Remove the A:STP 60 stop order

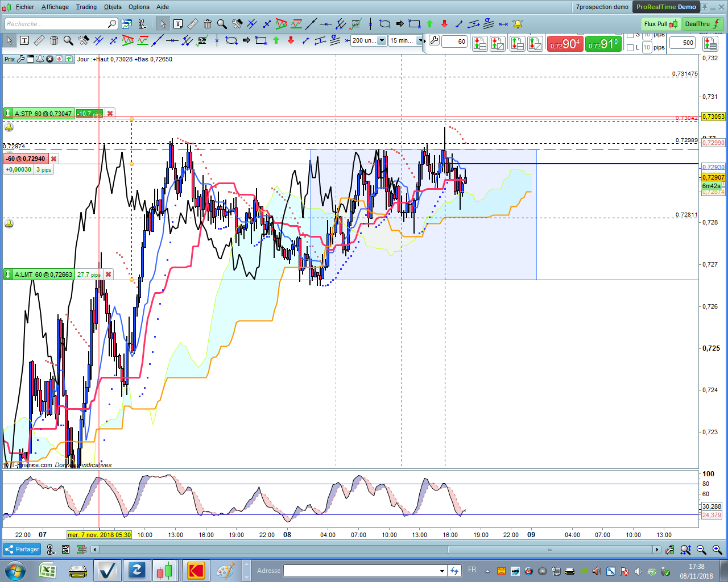110,114
